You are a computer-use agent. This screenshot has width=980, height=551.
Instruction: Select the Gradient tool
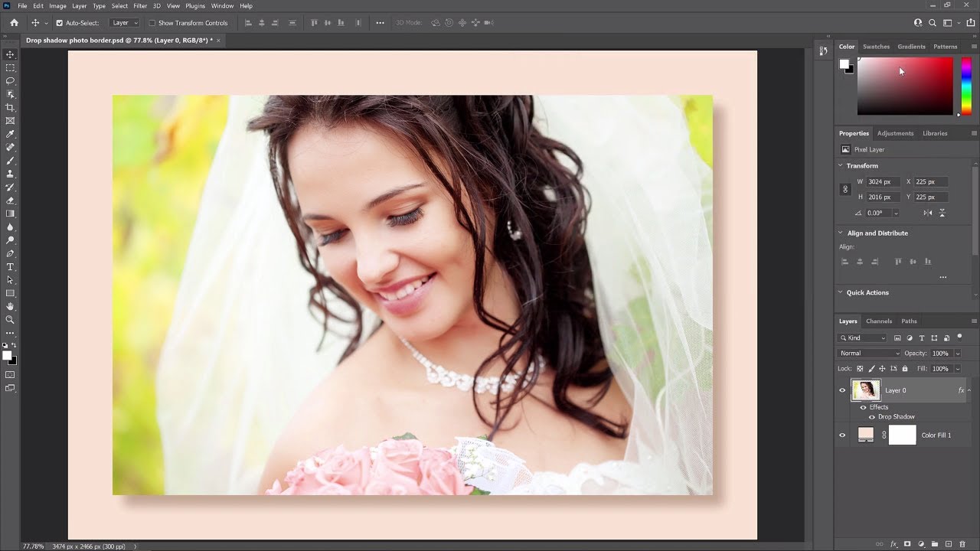(10, 214)
